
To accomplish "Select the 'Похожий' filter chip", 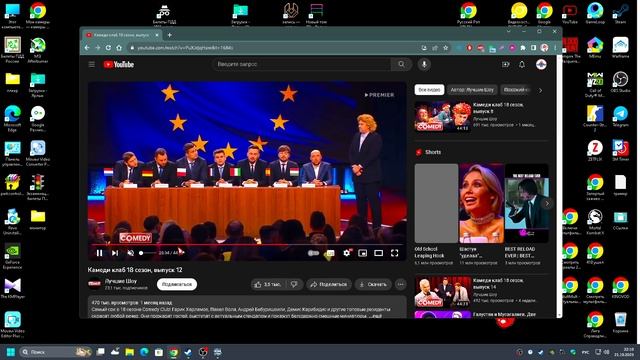I will pyautogui.click(x=516, y=90).
